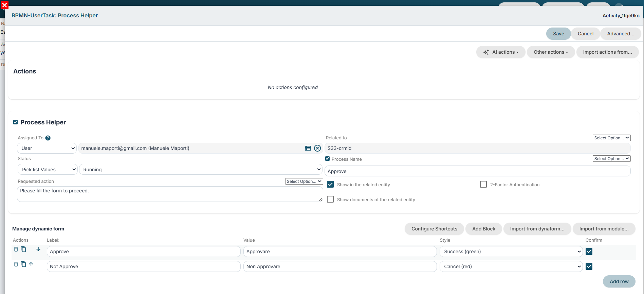Click into the Process Name field
The image size is (644, 294).
click(x=478, y=171)
